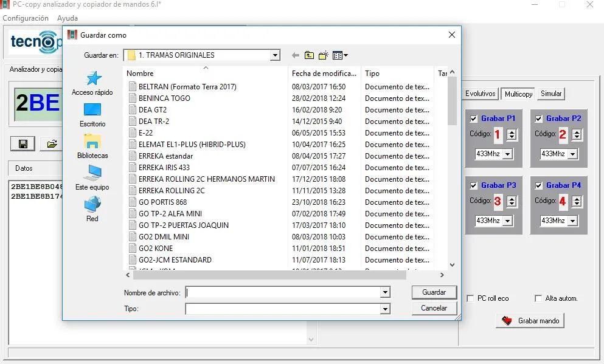Adjust the Código stepper for P3
Viewport: 604px width, 364px height.
coord(512,201)
